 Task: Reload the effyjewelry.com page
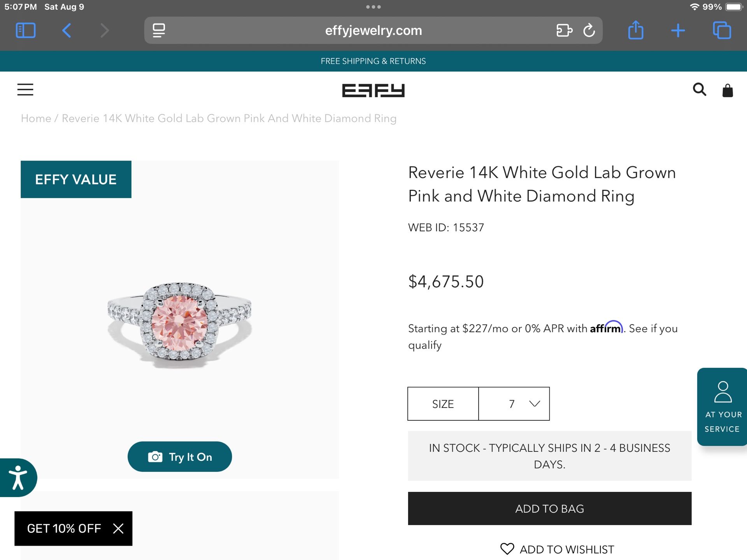[x=589, y=30]
